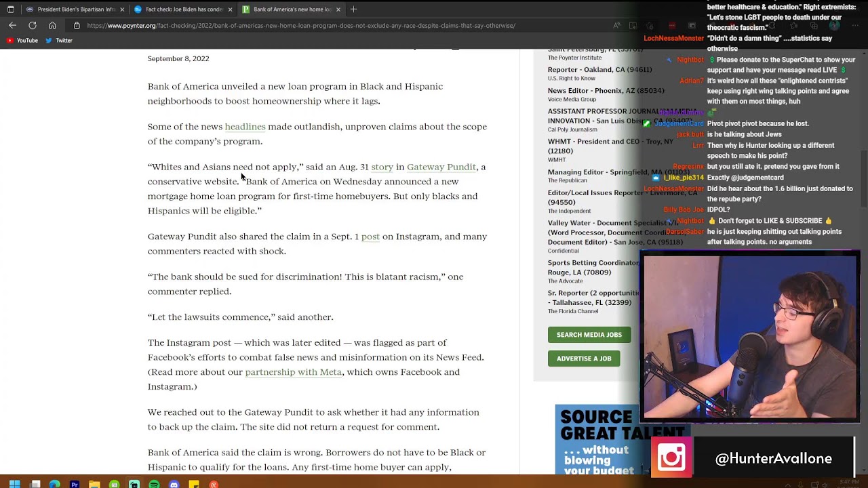This screenshot has width=868, height=488.
Task: Open Managing Editor - Springfield job listing
Action: coord(618,172)
